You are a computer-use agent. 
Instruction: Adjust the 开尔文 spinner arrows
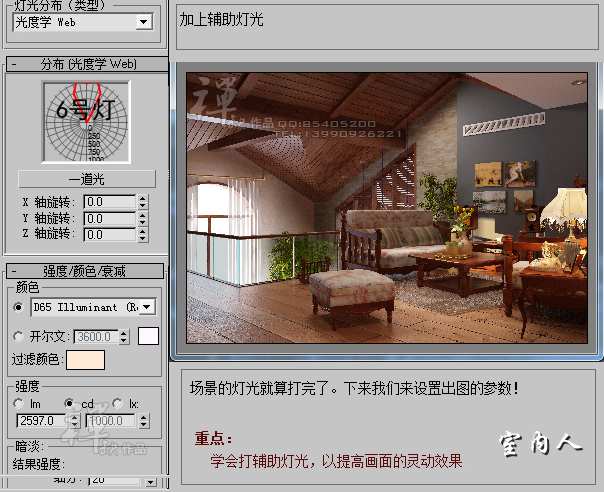pos(124,337)
